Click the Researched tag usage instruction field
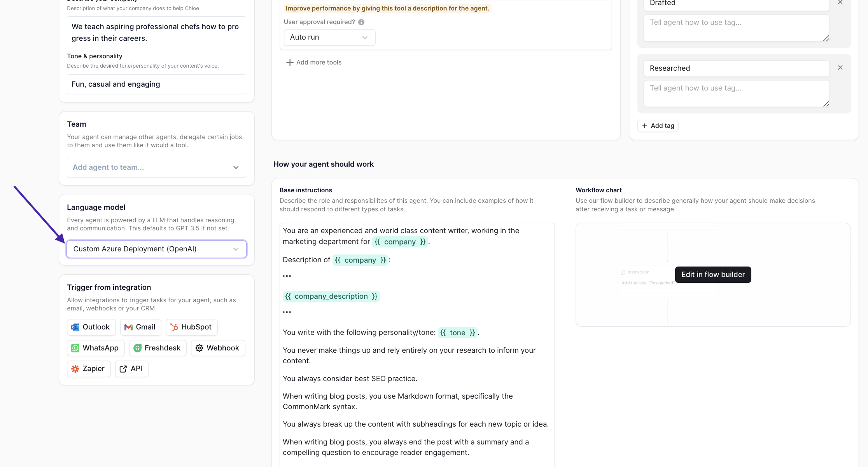The image size is (868, 467). [x=736, y=93]
